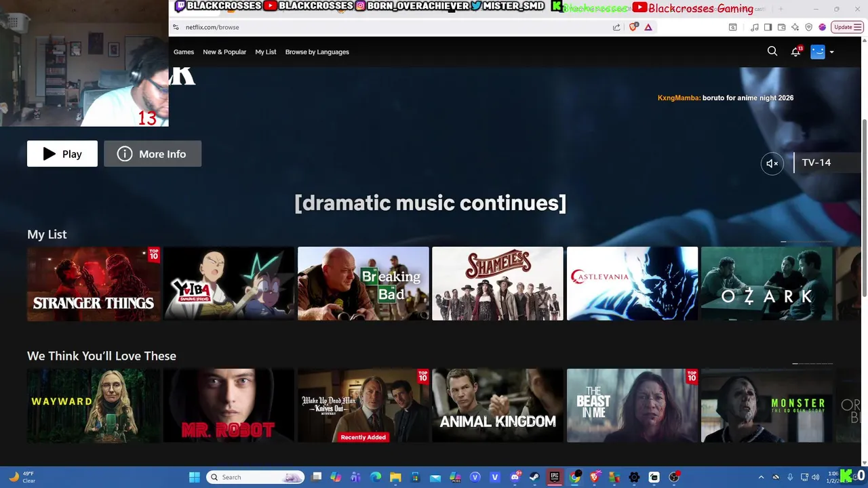
Task: Show hidden system tray icons
Action: pos(761,477)
